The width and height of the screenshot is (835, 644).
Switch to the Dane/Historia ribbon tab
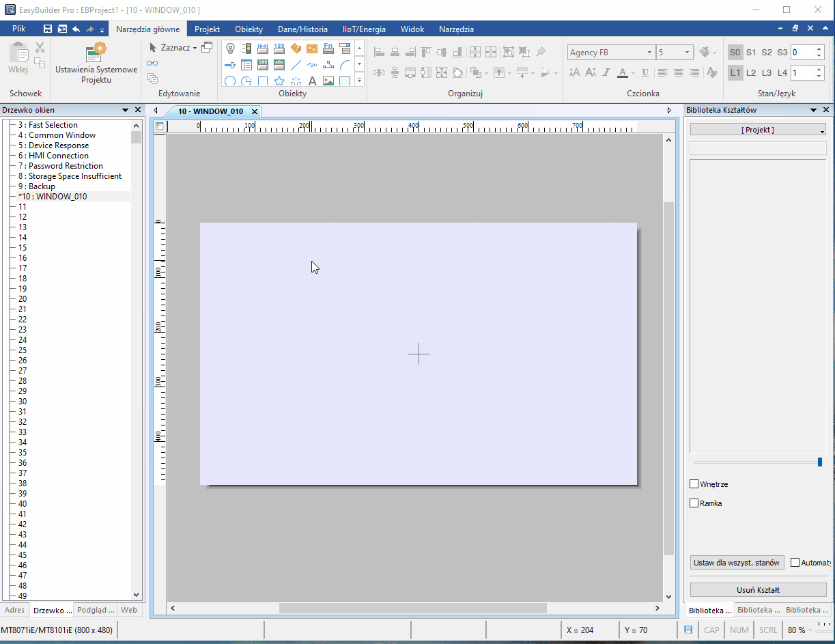[x=302, y=29]
